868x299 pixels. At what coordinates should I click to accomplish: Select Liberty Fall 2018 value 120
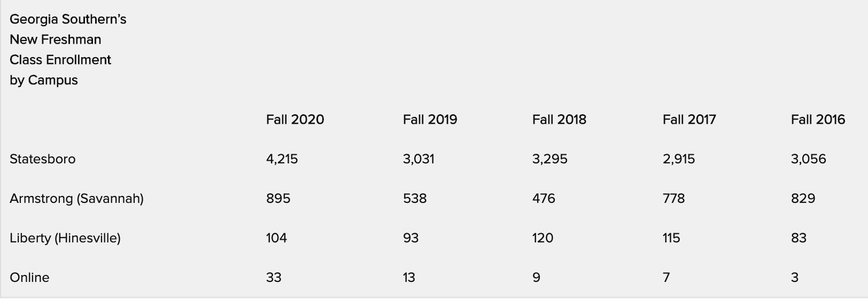coord(542,238)
